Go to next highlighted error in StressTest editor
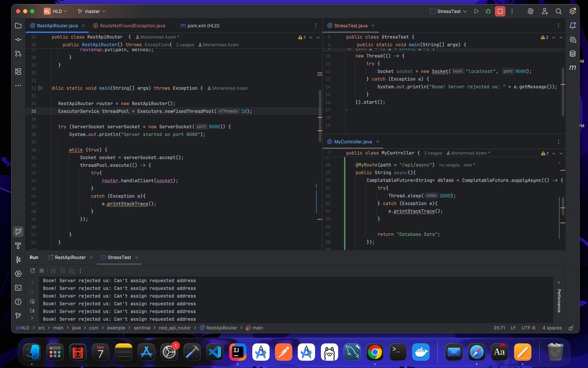Viewport: 588px width, 368px height. 560,37
